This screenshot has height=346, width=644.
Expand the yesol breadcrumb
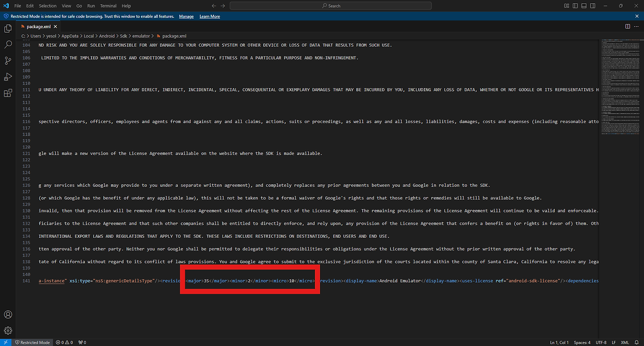(x=52, y=36)
